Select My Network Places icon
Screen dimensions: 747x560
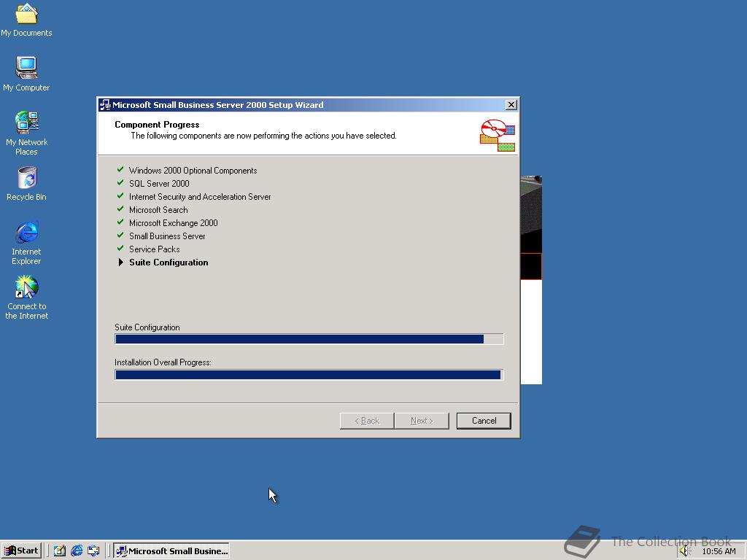tap(26, 133)
